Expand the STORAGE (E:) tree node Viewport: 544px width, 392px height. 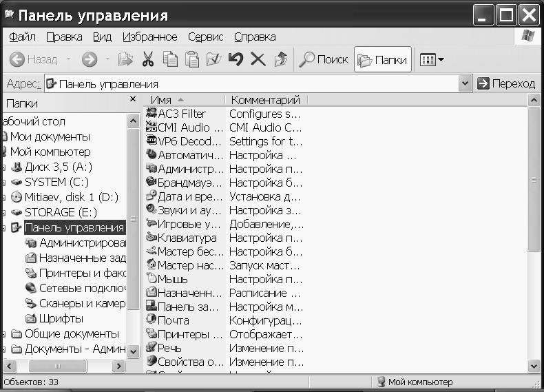point(3,213)
